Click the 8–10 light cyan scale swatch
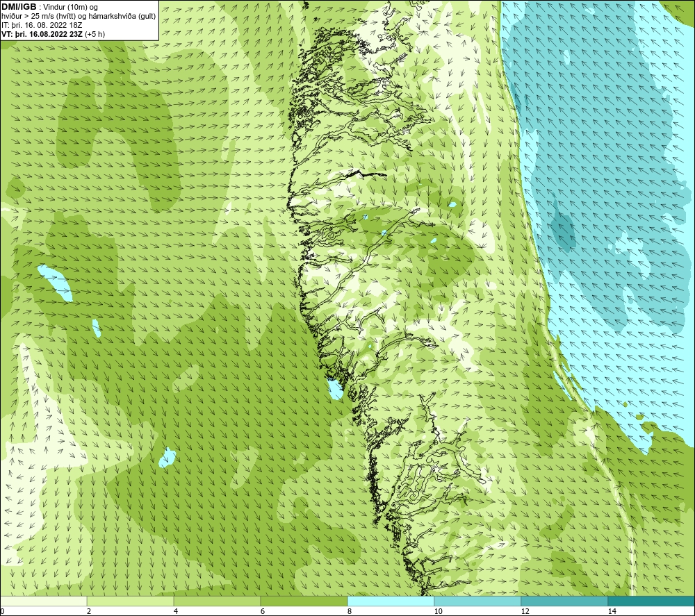Image resolution: width=695 pixels, height=616 pixels. pos(391,601)
